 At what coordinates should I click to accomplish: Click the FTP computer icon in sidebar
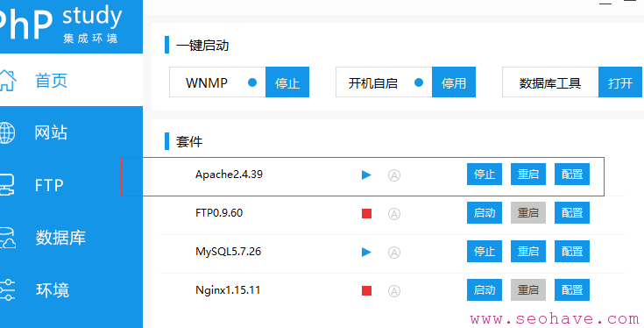[7, 185]
